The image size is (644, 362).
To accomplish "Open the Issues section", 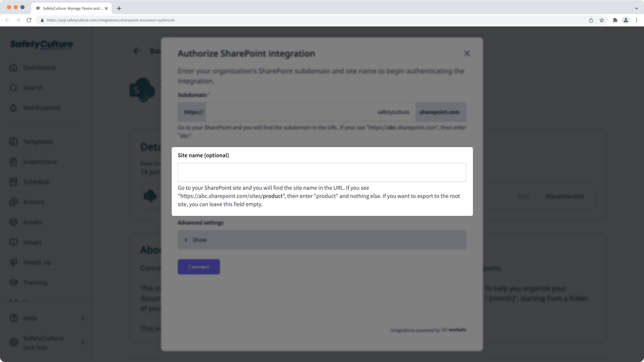I will [32, 242].
